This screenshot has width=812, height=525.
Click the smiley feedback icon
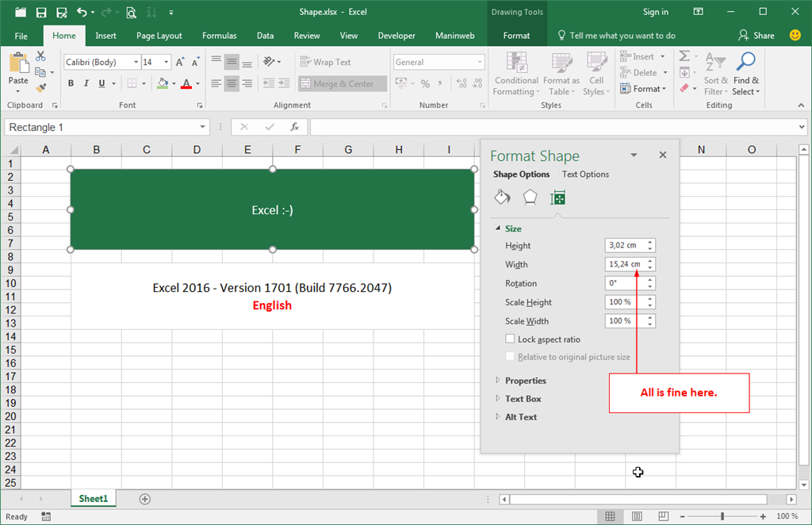[795, 35]
